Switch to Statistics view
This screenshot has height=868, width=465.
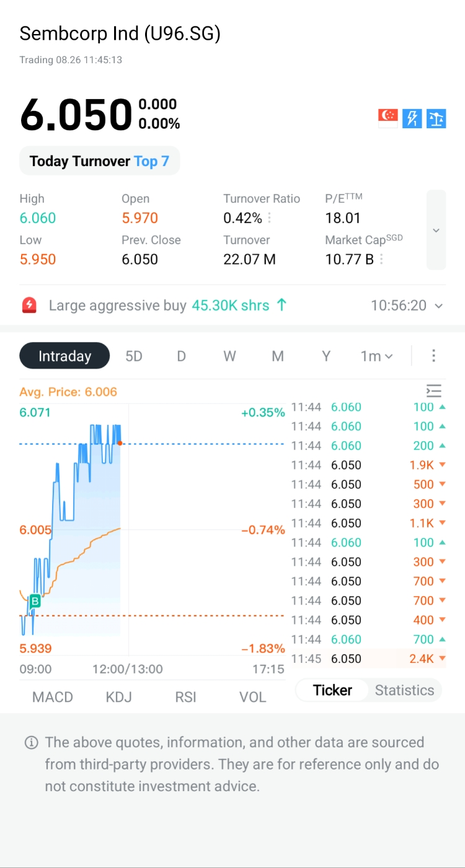(404, 690)
